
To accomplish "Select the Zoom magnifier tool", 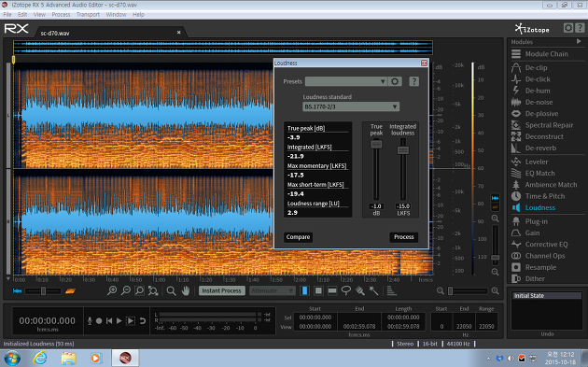I will tap(172, 290).
